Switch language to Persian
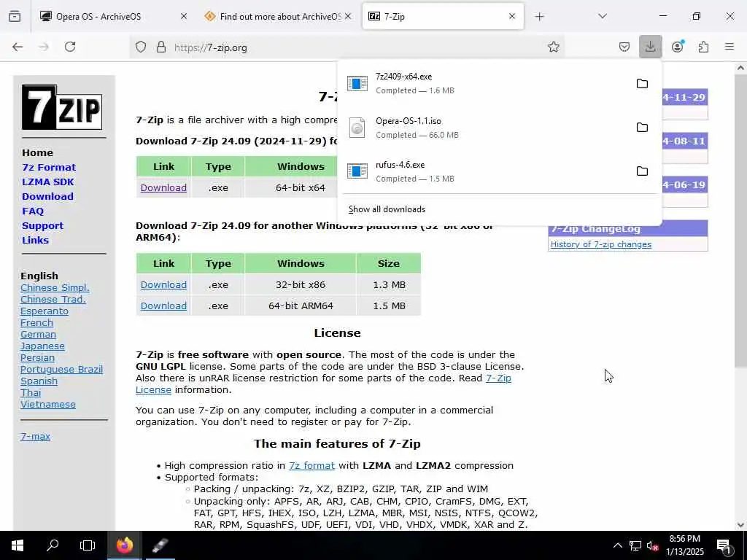This screenshot has width=747, height=560. click(37, 357)
